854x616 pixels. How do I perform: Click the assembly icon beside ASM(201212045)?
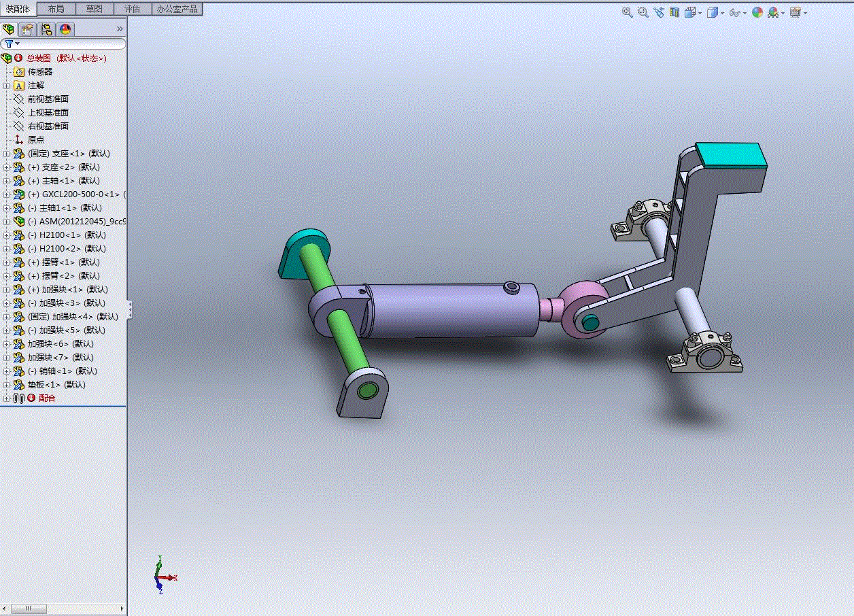point(19,221)
